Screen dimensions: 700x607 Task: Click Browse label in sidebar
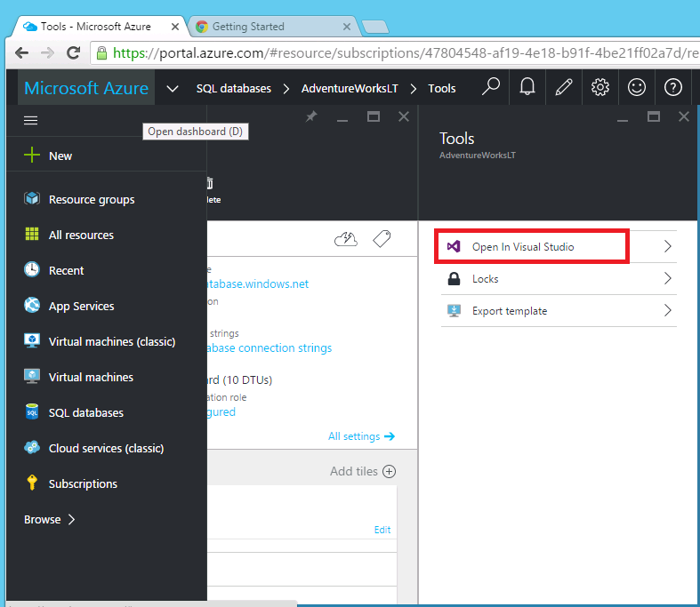click(x=43, y=520)
